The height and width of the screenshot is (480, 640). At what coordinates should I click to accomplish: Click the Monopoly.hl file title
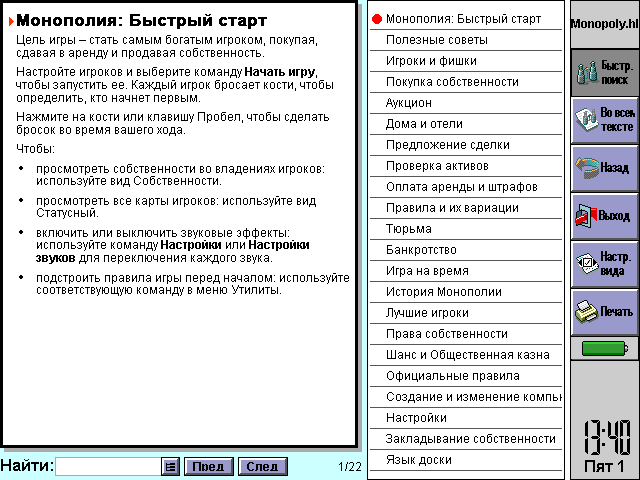[604, 22]
